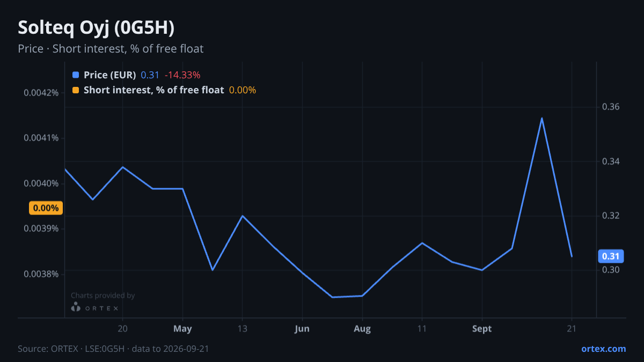Click the 13 date axis label
The height and width of the screenshot is (362, 644).
pyautogui.click(x=242, y=329)
